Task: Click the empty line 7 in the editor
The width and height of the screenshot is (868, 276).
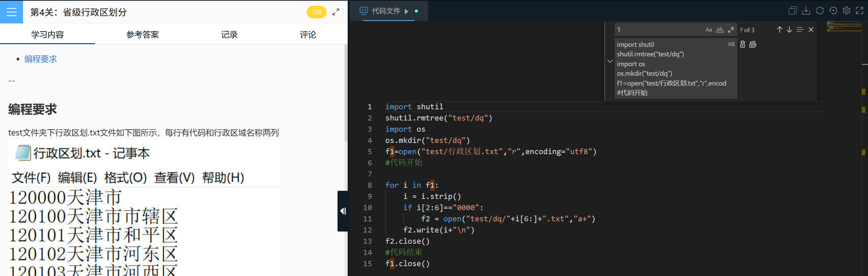Action: point(604,174)
